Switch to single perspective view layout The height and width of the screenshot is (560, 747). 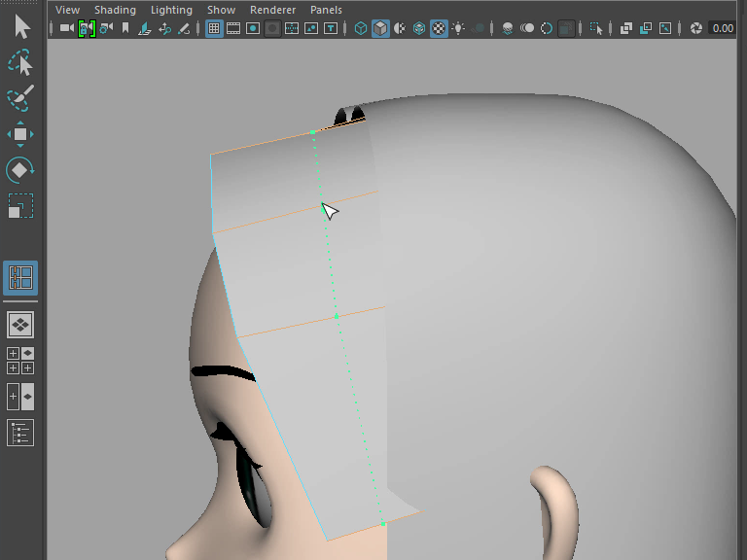pyautogui.click(x=20, y=323)
